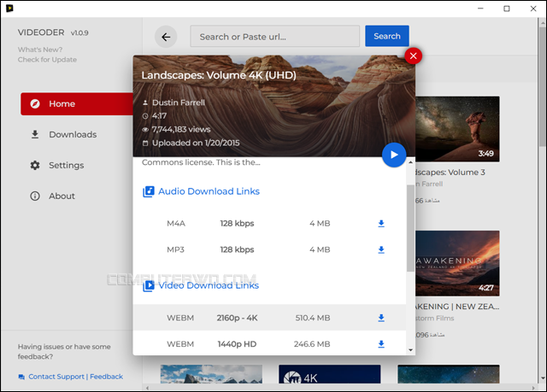The width and height of the screenshot is (547, 392).
Task: Click Check for Update
Action: pyautogui.click(x=47, y=60)
